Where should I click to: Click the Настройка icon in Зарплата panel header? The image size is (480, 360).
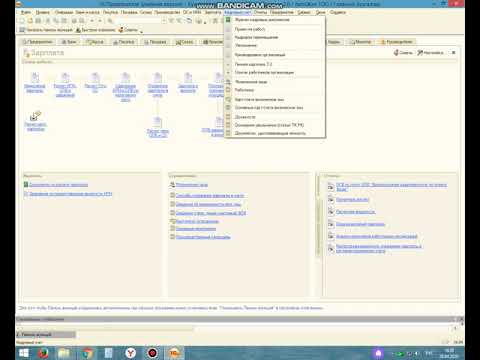pyautogui.click(x=430, y=53)
